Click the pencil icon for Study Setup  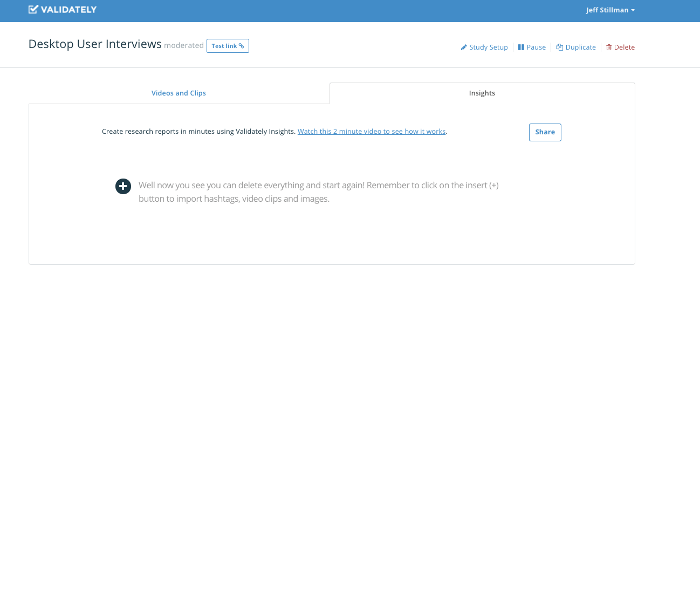click(464, 47)
